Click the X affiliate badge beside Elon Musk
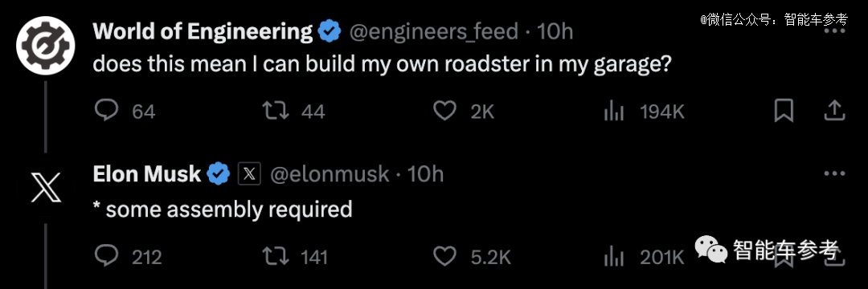Screen dimensions: 868x289 (x=249, y=175)
